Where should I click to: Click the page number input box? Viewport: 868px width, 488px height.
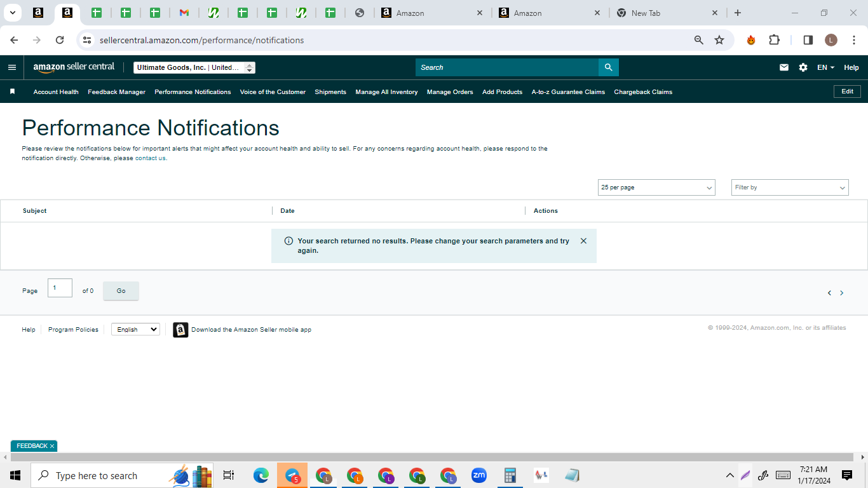coord(60,288)
